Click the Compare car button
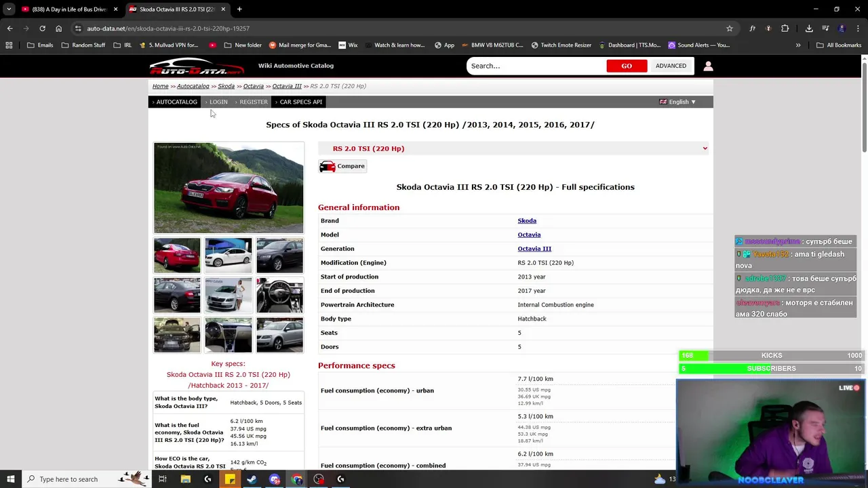 pos(342,166)
